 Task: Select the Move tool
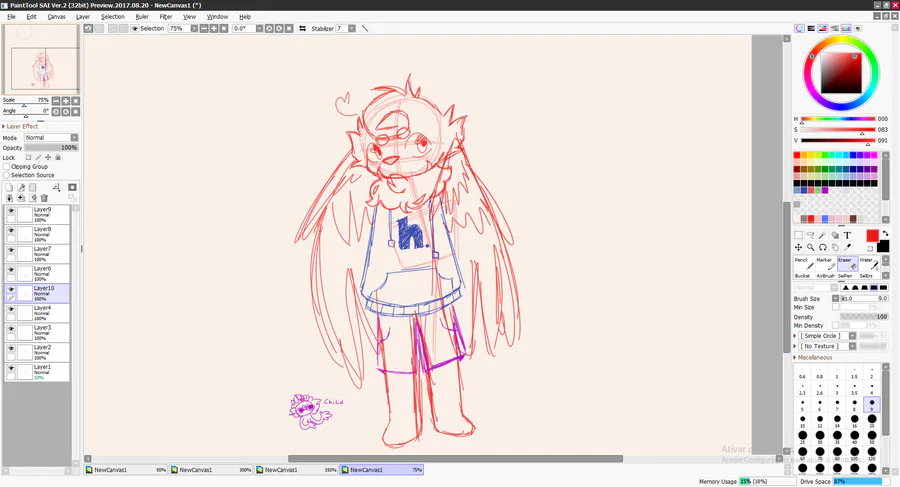(x=798, y=247)
